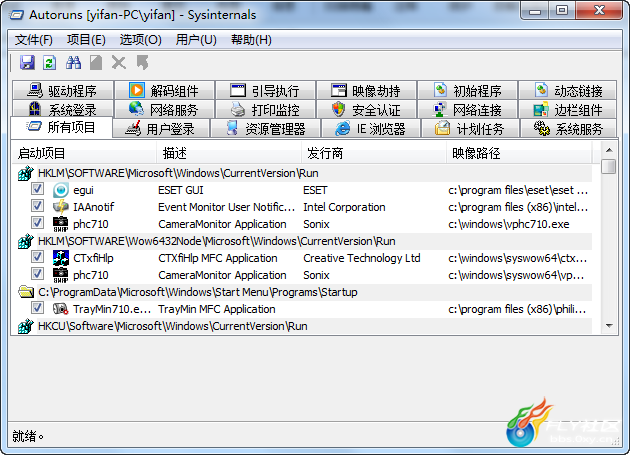
Task: Click 'CTXfiHlp MFC Application' description cell
Action: click(218, 258)
